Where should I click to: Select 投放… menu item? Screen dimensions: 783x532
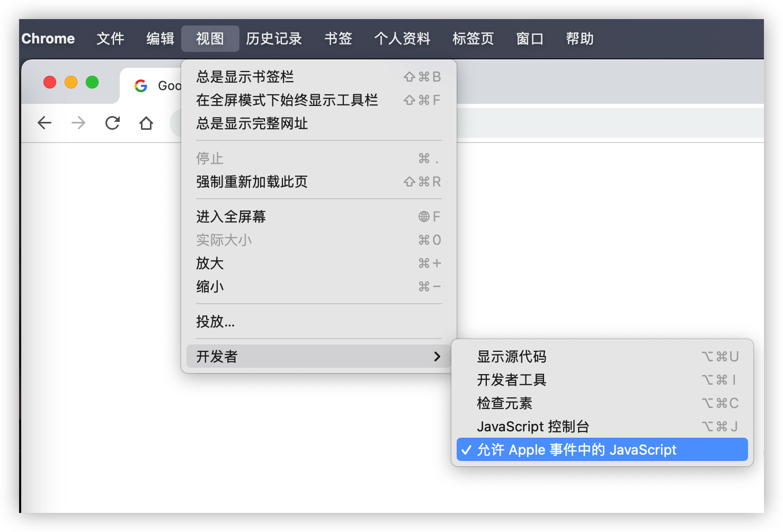click(318, 322)
